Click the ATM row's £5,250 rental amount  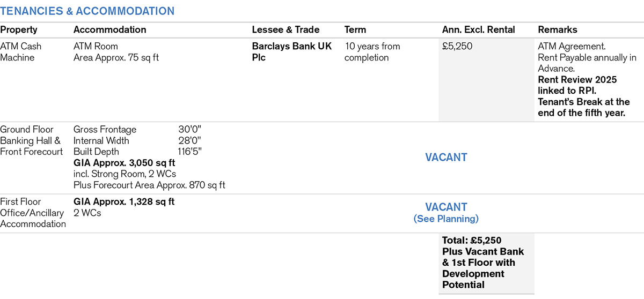(x=457, y=47)
